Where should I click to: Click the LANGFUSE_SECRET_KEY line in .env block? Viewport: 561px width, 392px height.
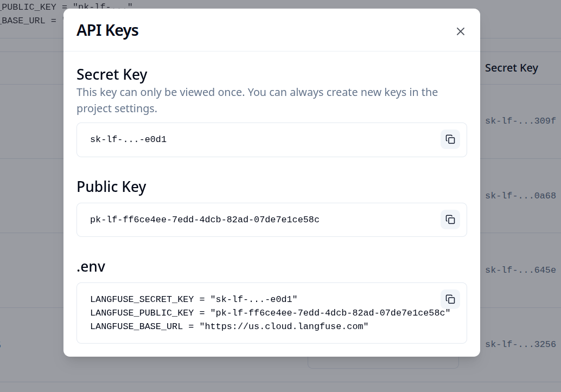(x=194, y=299)
